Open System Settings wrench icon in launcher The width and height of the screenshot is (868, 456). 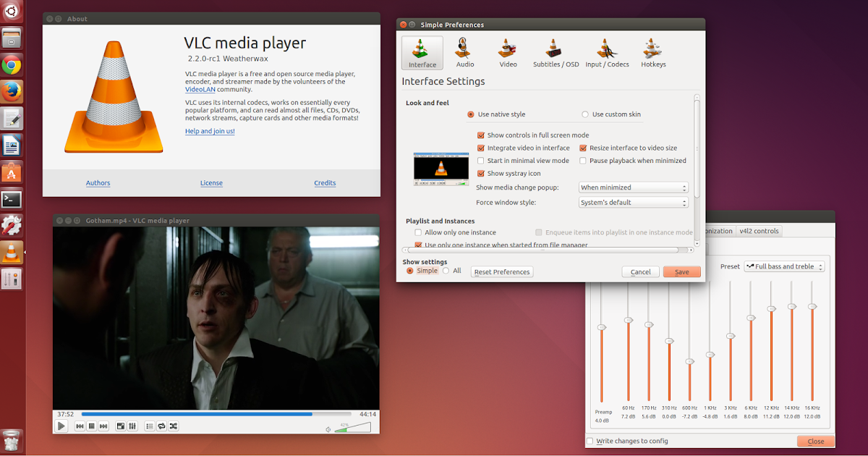coord(12,226)
